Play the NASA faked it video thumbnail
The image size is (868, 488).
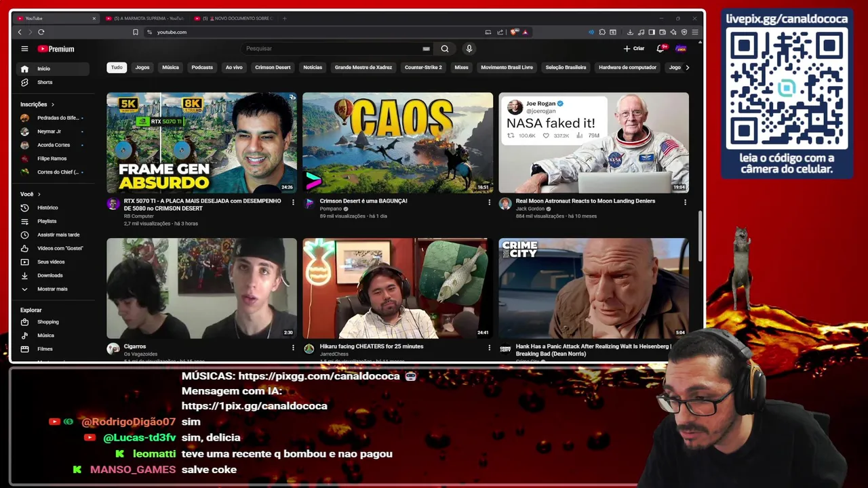(593, 143)
